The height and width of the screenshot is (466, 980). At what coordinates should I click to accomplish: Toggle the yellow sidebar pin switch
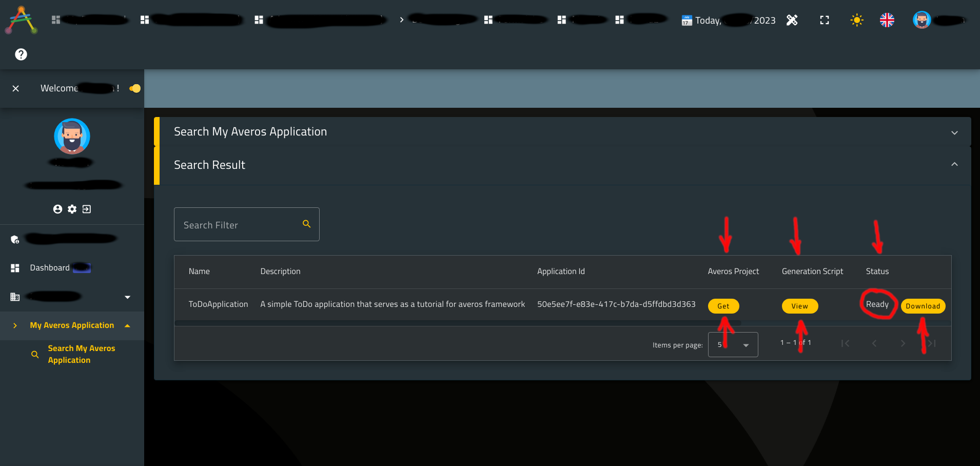pyautogui.click(x=135, y=88)
